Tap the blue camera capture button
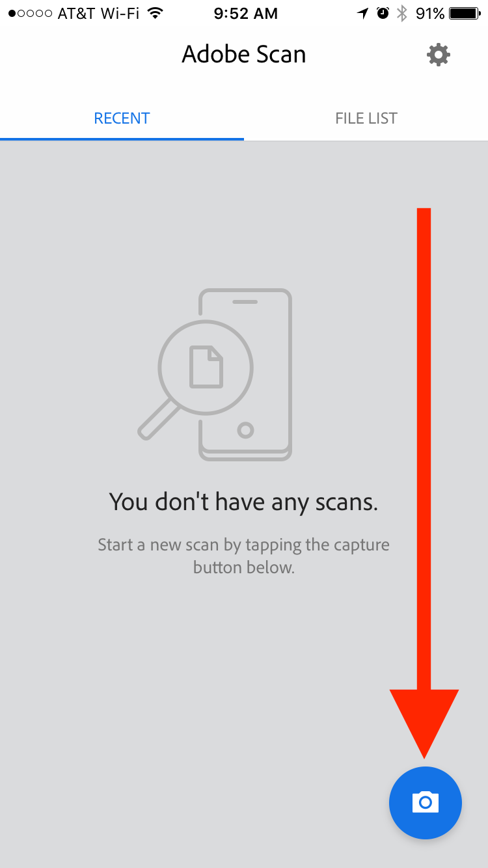 click(x=426, y=802)
